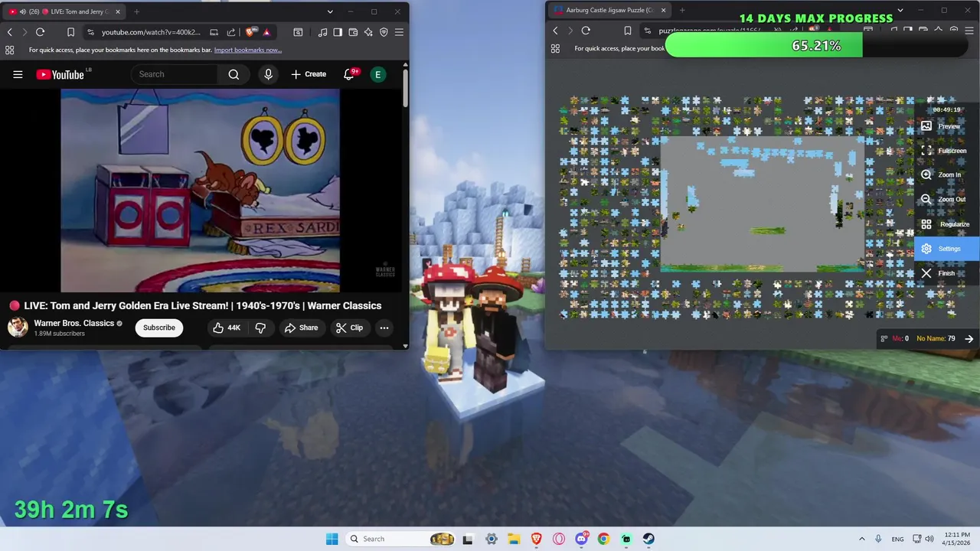Screen dimensions: 980x551
Task: Zoom In on the puzzle
Action: pos(947,174)
